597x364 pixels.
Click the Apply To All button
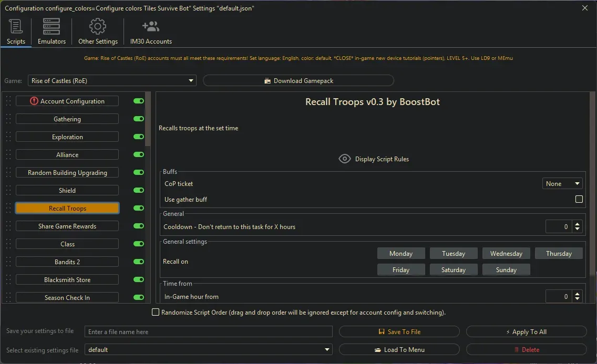(x=526, y=331)
